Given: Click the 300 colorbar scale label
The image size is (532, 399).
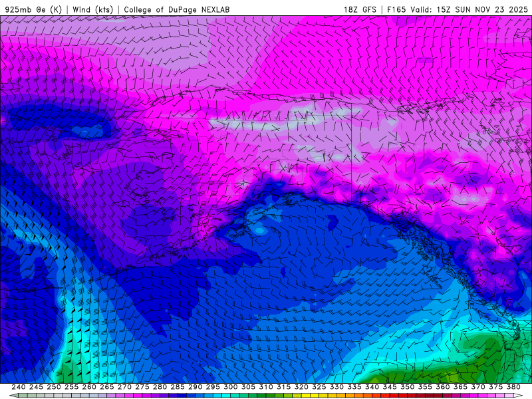Looking at the screenshot, I should (x=231, y=387).
